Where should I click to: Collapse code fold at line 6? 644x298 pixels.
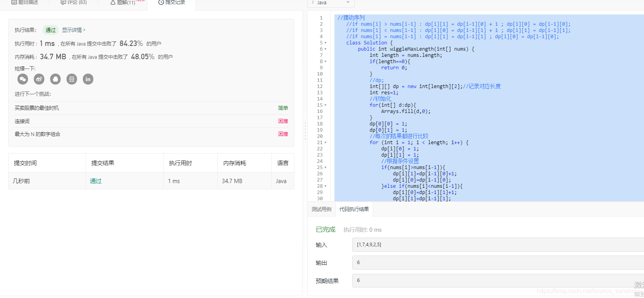click(325, 49)
